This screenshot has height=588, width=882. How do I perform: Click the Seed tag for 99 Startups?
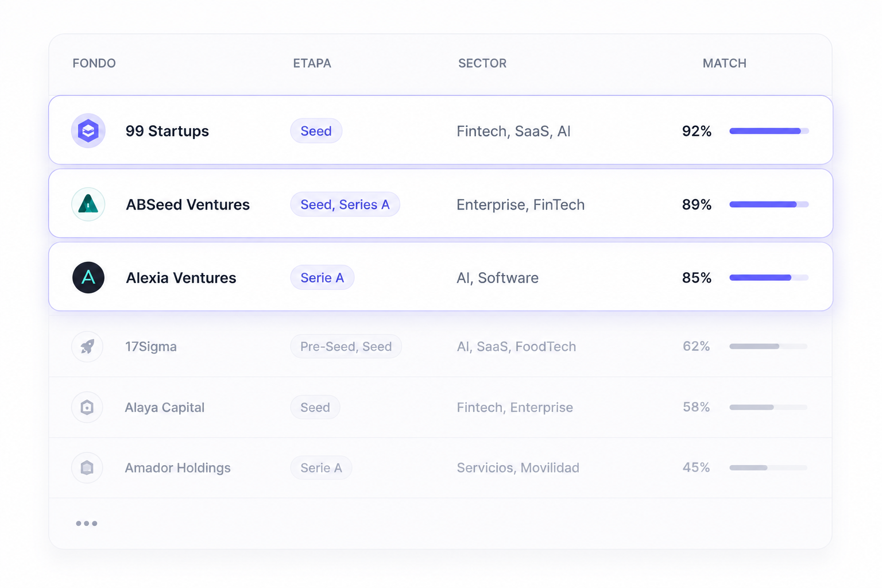(x=316, y=131)
